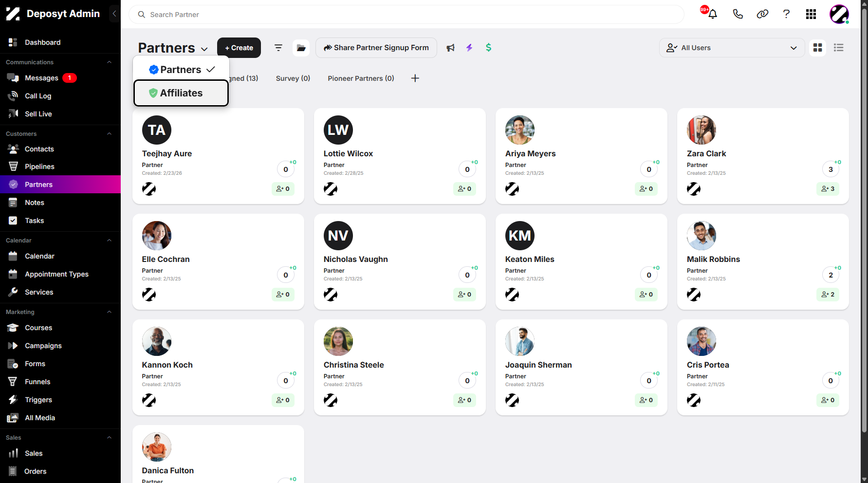Click count circle on Malik Robbins card
Viewport: 868px width, 483px height.
pyautogui.click(x=831, y=275)
